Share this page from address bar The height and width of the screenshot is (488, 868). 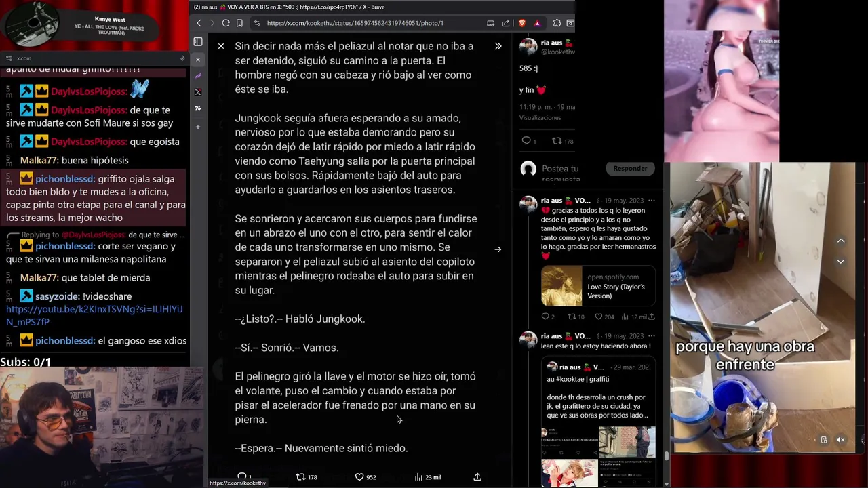(506, 23)
